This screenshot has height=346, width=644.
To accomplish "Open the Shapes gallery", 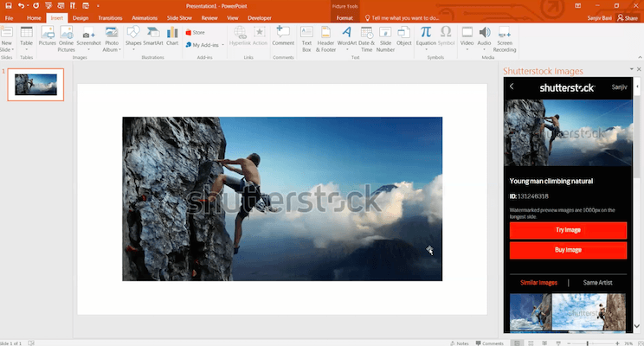I will 133,38.
